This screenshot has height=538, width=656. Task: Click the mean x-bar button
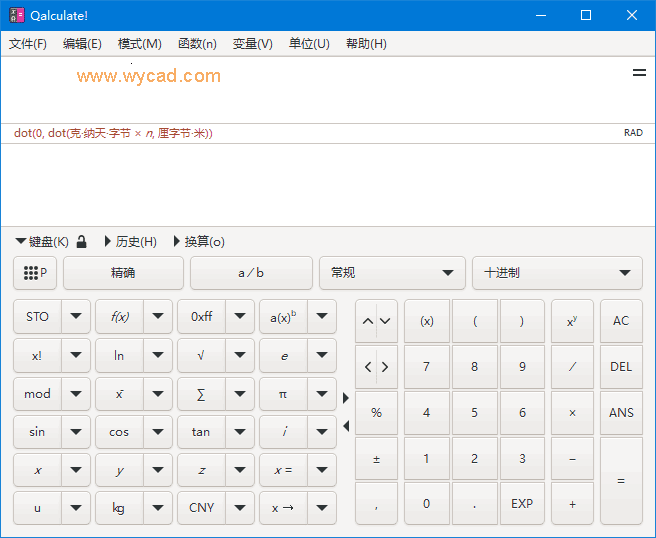119,394
